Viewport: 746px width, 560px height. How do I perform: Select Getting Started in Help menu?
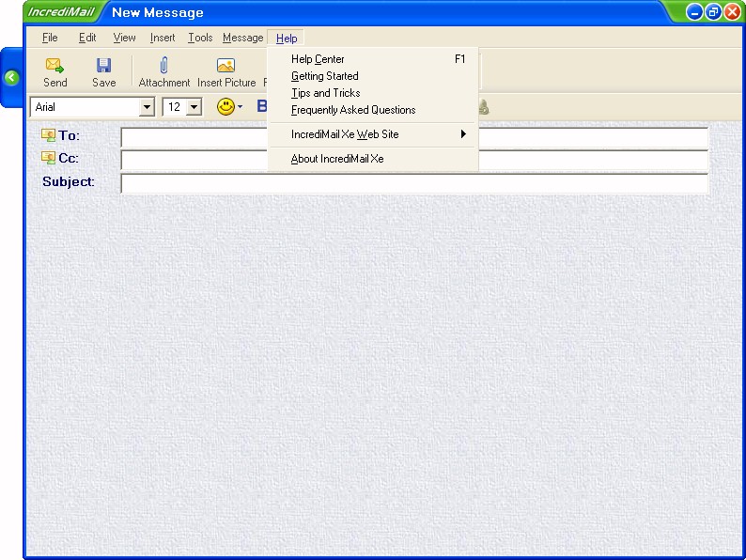[x=374, y=76]
